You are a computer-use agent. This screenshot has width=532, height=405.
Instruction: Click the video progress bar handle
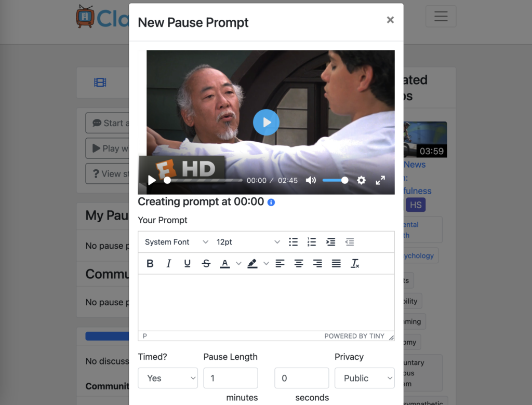coord(167,181)
